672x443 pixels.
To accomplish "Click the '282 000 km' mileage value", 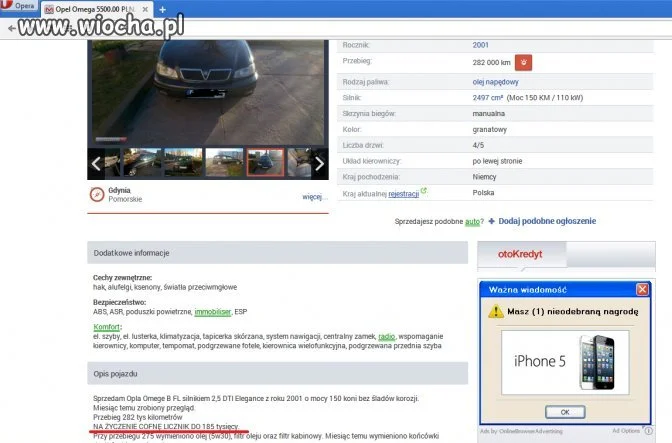I will point(492,63).
